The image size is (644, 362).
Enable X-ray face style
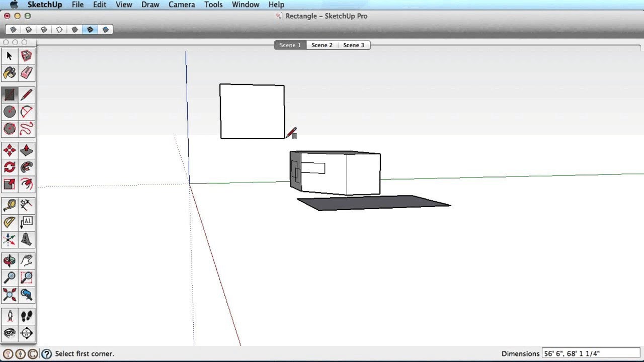tap(13, 30)
